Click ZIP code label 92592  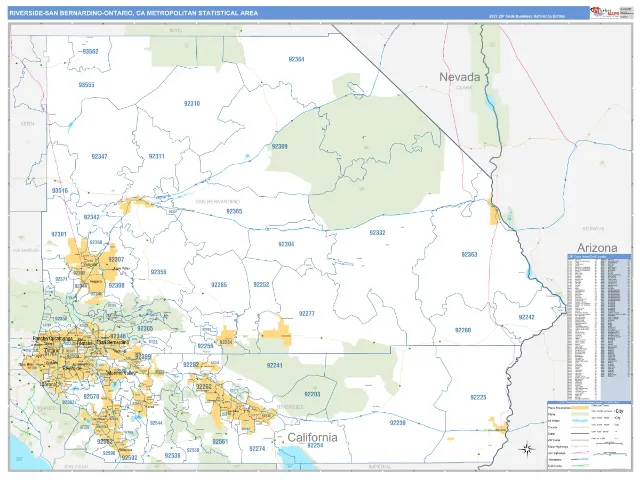point(129,458)
